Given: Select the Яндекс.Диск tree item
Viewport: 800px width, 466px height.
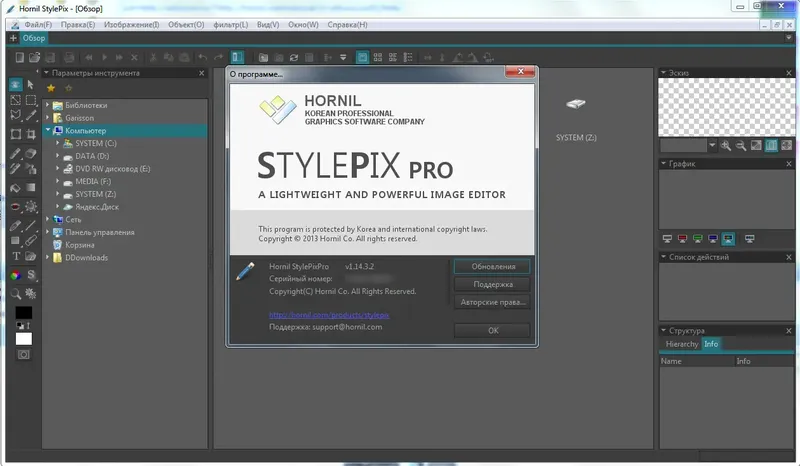Looking at the screenshot, I should pyautogui.click(x=97, y=207).
